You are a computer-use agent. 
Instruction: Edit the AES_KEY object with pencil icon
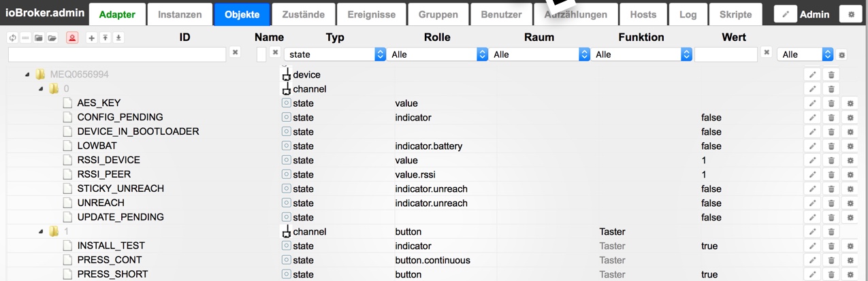812,103
